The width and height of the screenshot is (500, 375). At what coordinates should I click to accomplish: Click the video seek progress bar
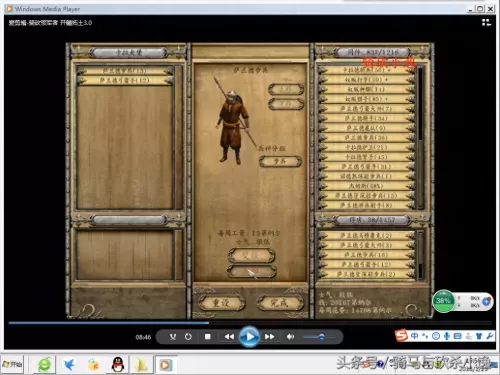click(x=250, y=323)
